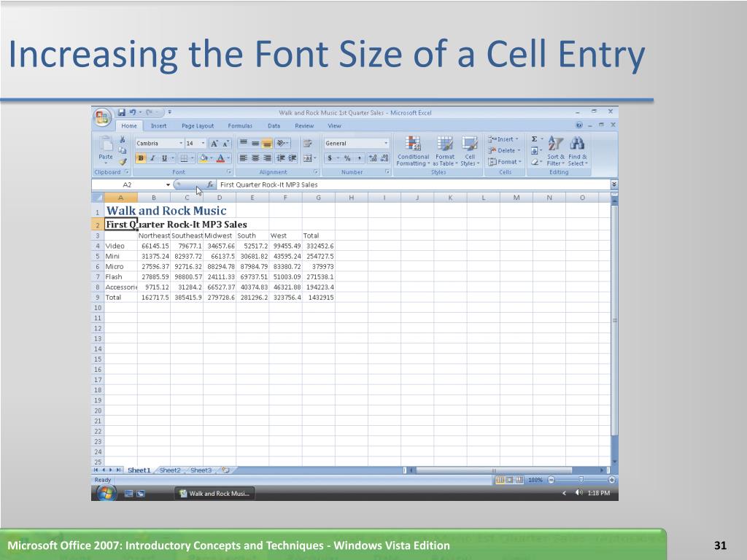Click the round Office Button
Viewport: 747px width, 560px height.
(x=102, y=117)
